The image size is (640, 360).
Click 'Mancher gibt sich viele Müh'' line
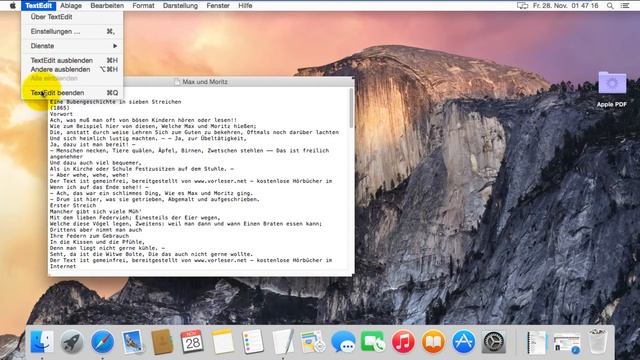pos(96,211)
